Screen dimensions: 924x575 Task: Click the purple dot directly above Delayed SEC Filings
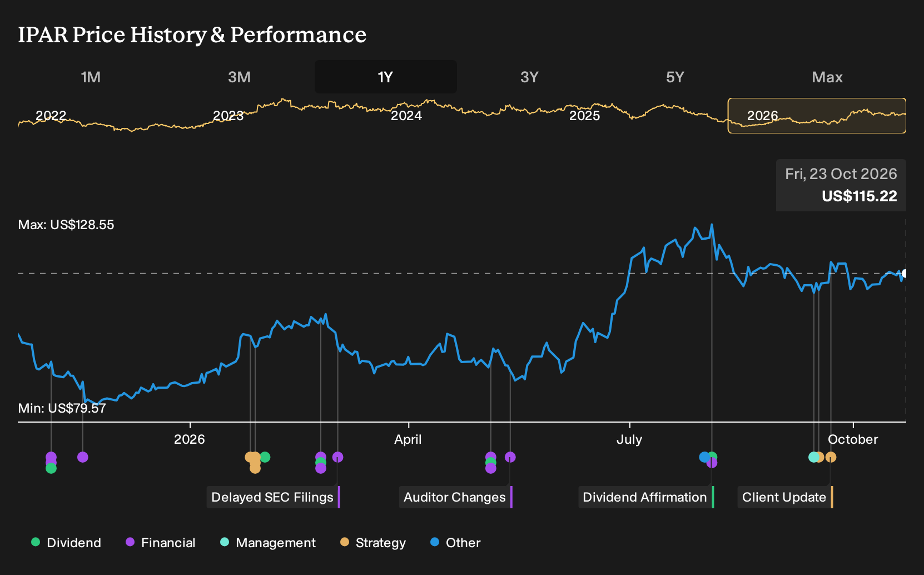[337, 457]
